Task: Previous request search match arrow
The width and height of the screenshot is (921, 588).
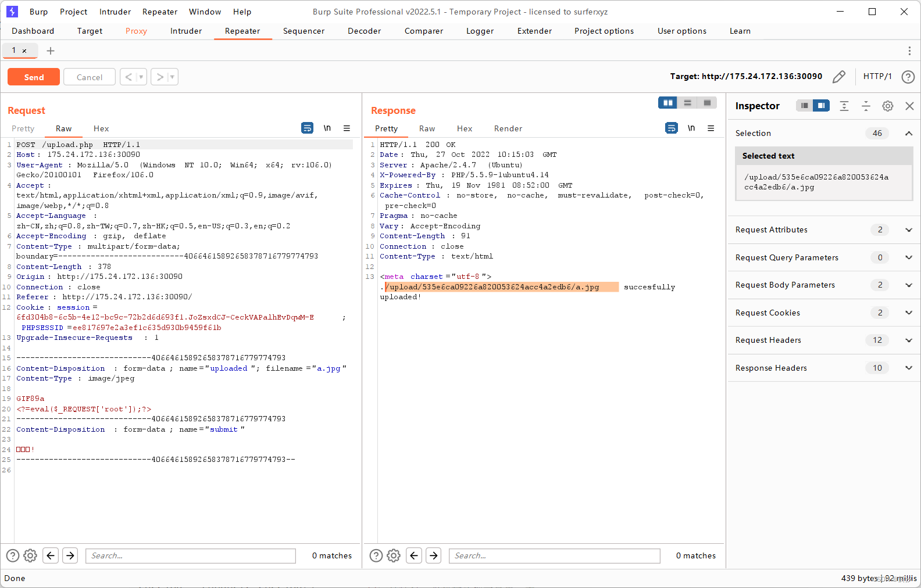Action: 51,555
